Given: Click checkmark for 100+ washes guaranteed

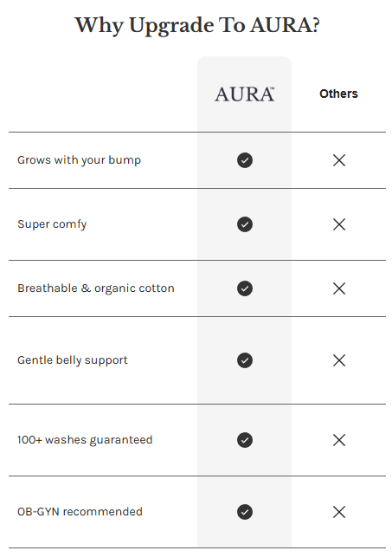Looking at the screenshot, I should coord(245,440).
